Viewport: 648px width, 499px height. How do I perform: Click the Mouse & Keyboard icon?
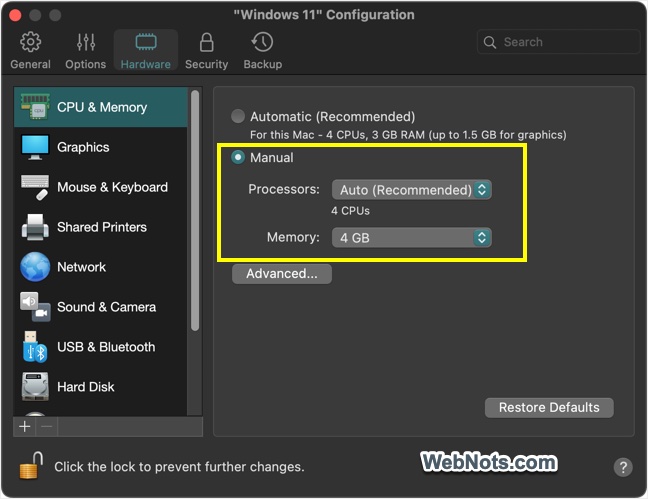click(35, 187)
